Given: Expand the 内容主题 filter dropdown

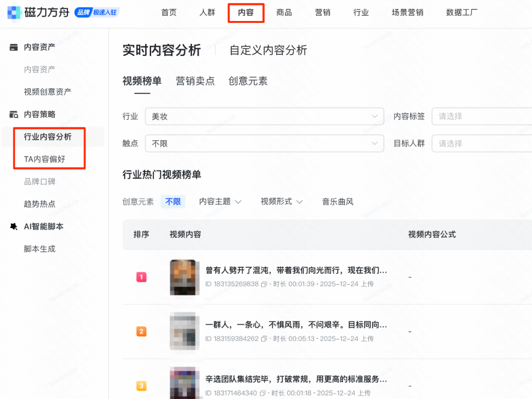Looking at the screenshot, I should pyautogui.click(x=220, y=202).
